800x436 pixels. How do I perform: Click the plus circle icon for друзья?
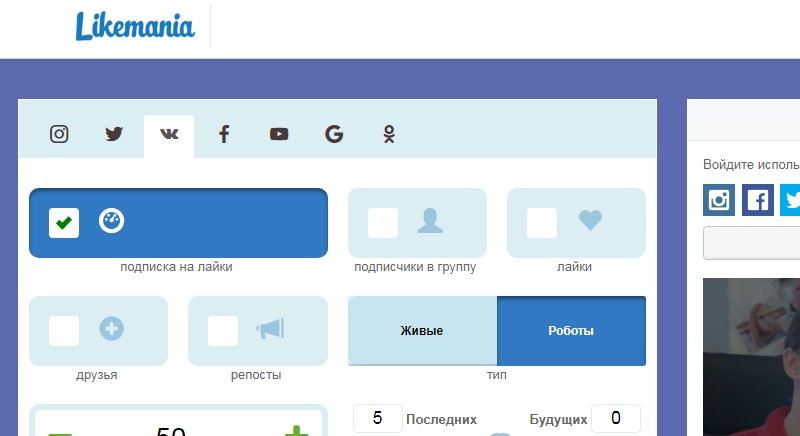[111, 328]
